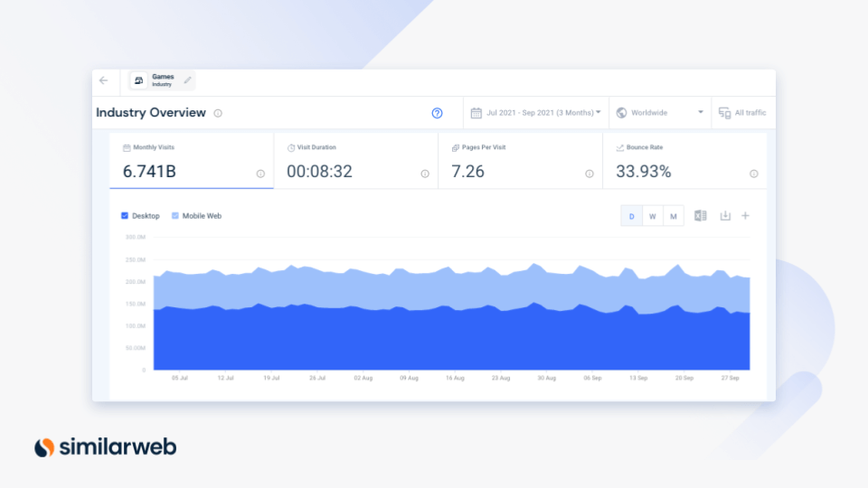Select the Pages Per Visit metric tab
Screen dimensions: 868x488
pos(521,161)
